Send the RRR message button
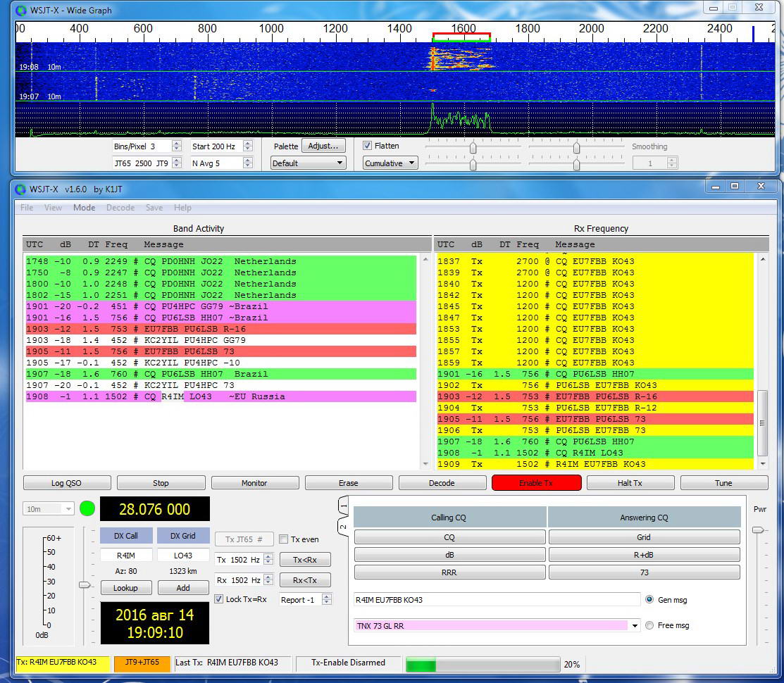Image resolution: width=784 pixels, height=683 pixels. (449, 572)
